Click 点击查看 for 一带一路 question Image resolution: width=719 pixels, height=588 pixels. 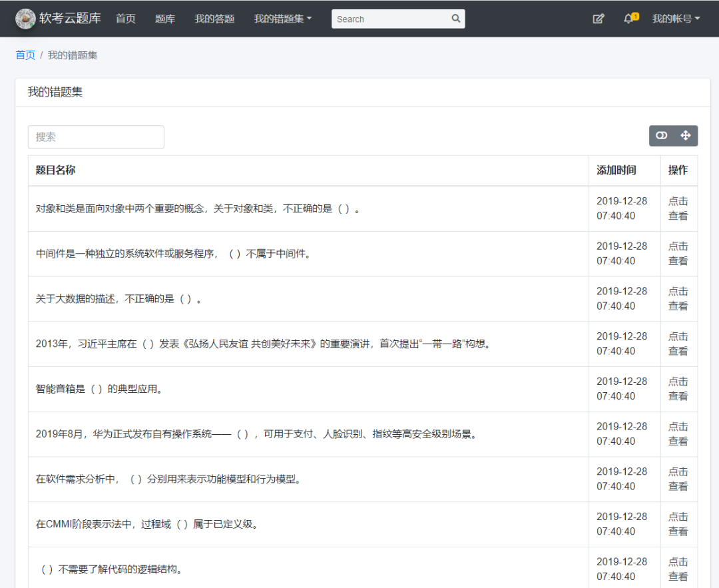point(678,344)
